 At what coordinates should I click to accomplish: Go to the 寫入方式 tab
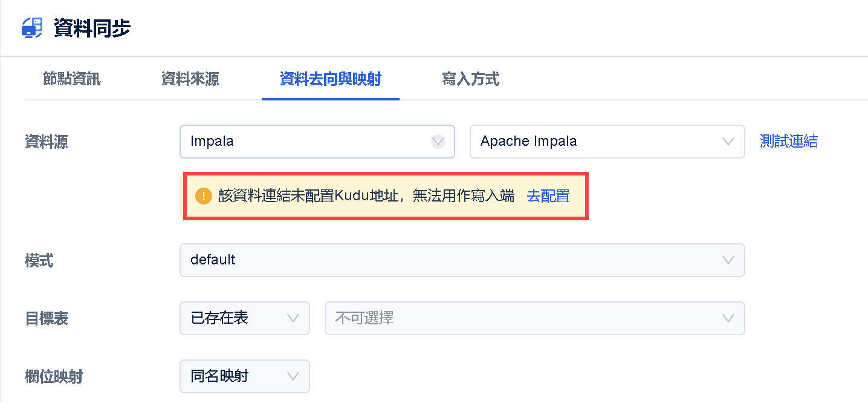click(470, 79)
